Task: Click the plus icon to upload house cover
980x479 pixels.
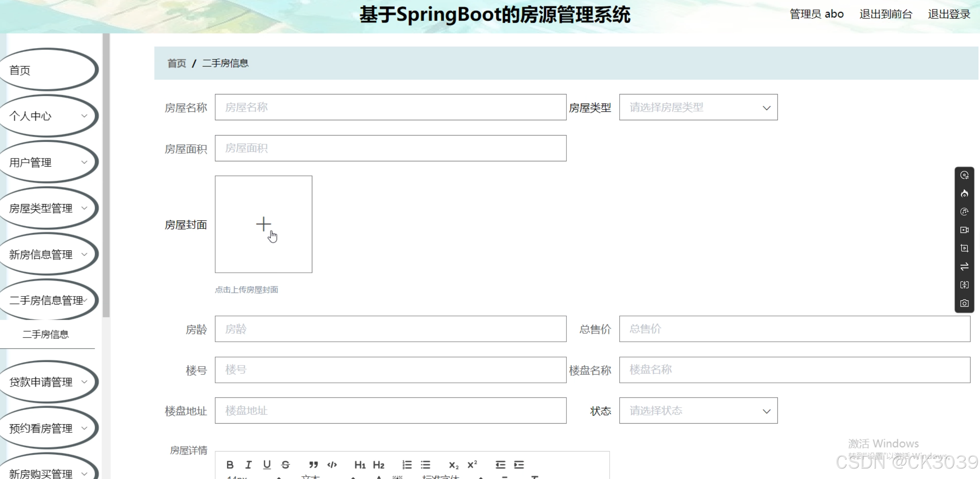Action: (x=263, y=224)
